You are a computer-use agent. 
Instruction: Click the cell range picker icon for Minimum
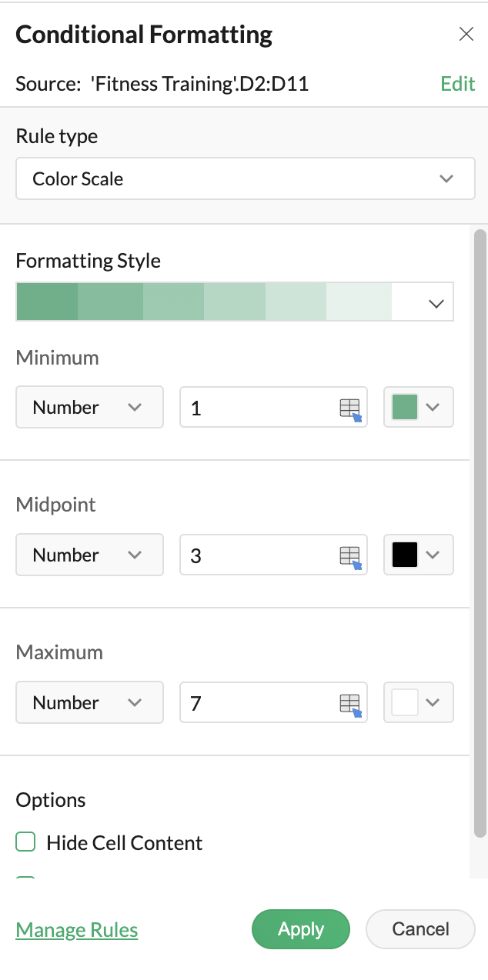350,408
